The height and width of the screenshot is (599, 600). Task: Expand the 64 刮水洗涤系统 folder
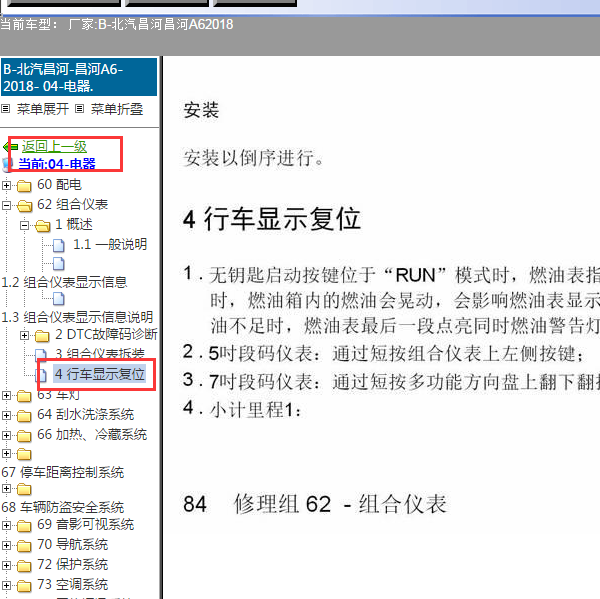6,415
